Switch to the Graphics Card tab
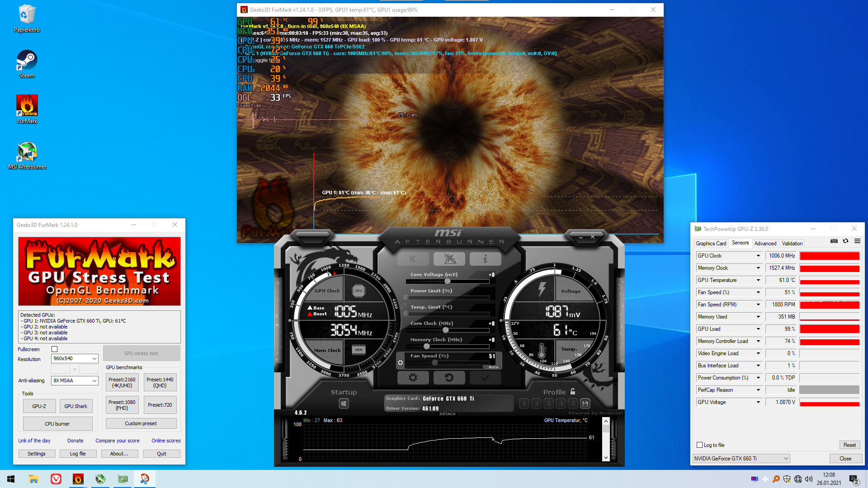This screenshot has height=488, width=868. [711, 244]
